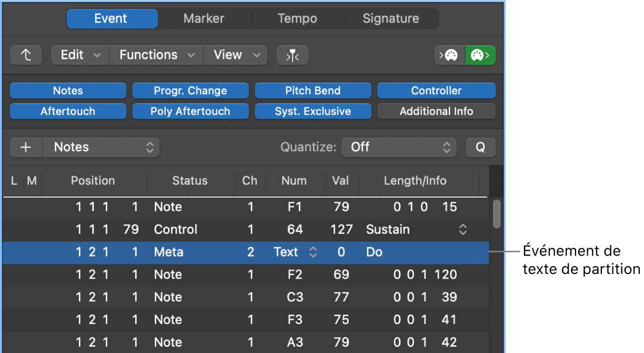Switch to the Marker tab
Screen dimensions: 644x353
[204, 19]
